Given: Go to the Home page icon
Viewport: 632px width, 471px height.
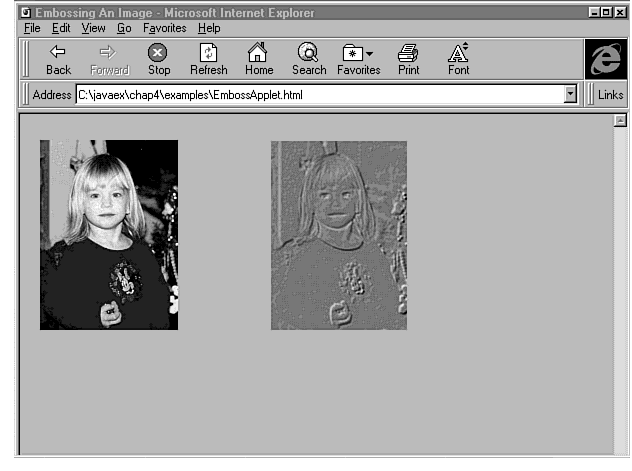Looking at the screenshot, I should pyautogui.click(x=258, y=53).
